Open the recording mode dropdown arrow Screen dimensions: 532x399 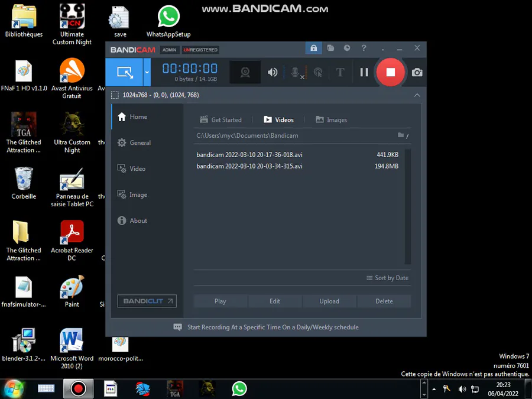point(147,72)
